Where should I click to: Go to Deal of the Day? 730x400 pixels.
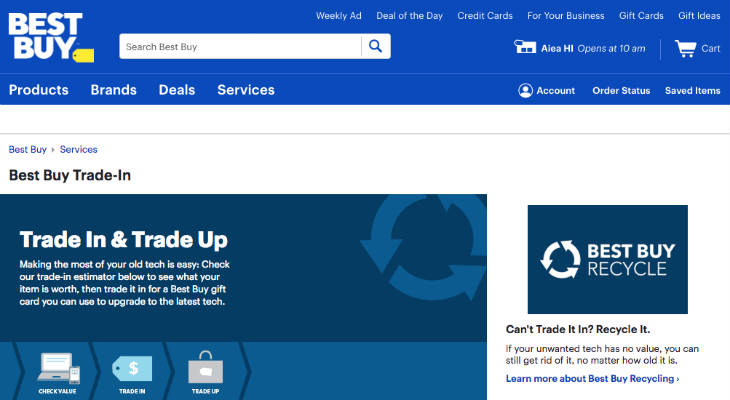[410, 15]
